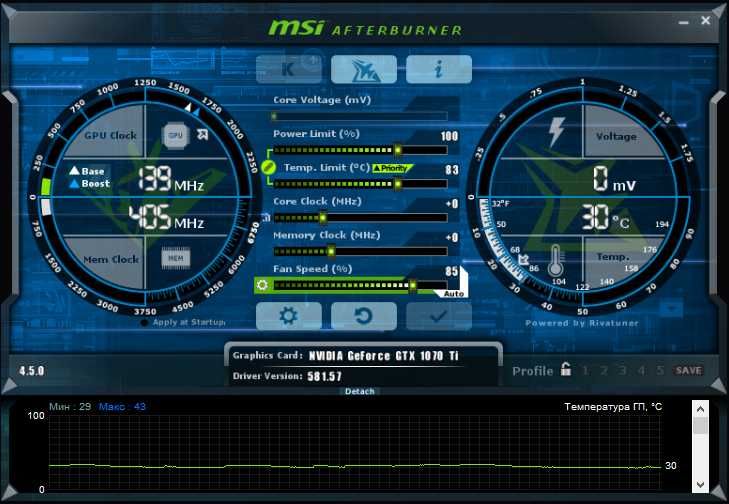Screen dimensions: 729x504
Task: Click the Core Voltage slider
Action: tap(360, 116)
